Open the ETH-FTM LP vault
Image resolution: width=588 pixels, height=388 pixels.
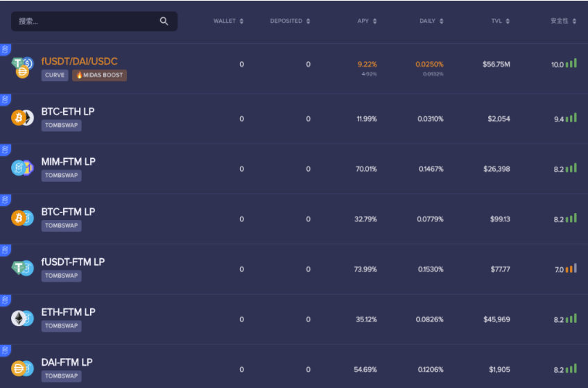coord(68,312)
